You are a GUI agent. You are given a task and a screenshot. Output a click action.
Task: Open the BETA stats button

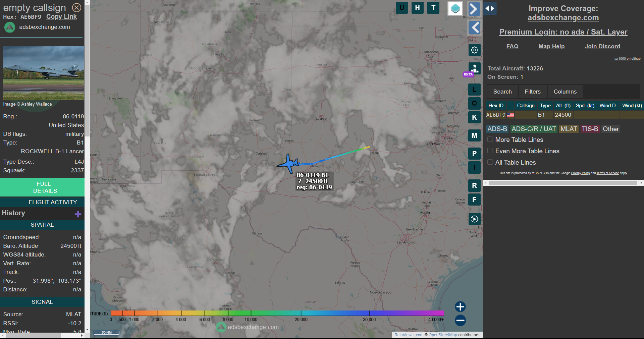tap(474, 69)
